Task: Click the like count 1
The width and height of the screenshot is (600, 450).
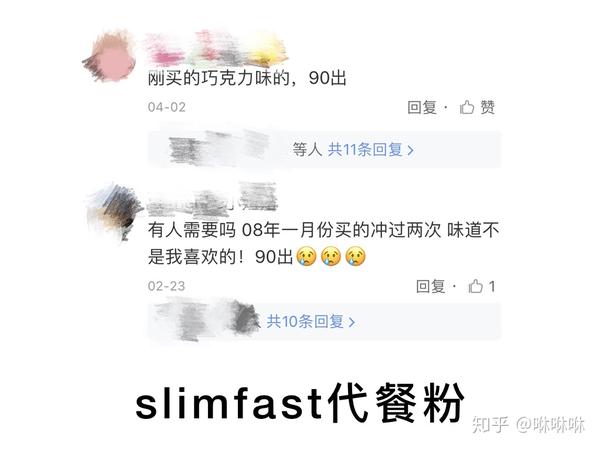Action: point(492,286)
